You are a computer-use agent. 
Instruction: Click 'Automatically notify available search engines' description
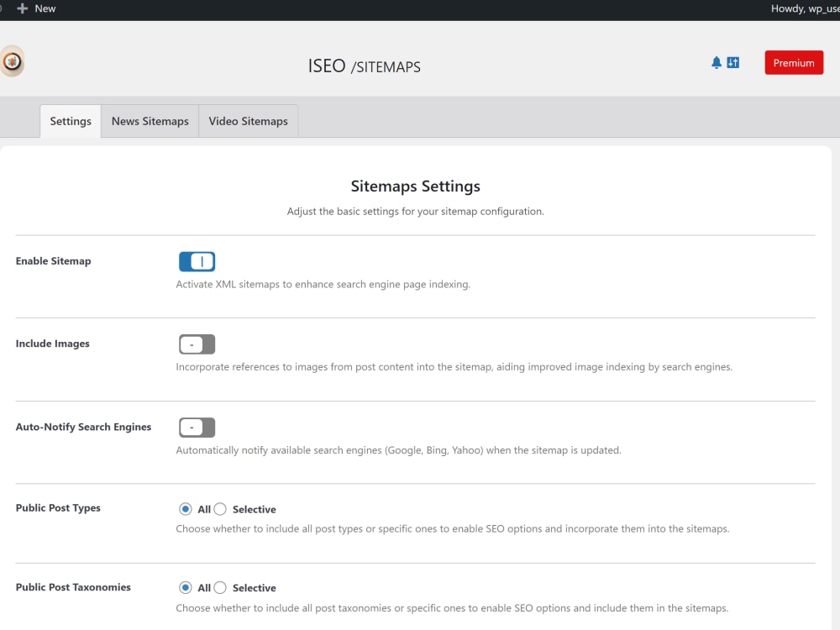(398, 450)
